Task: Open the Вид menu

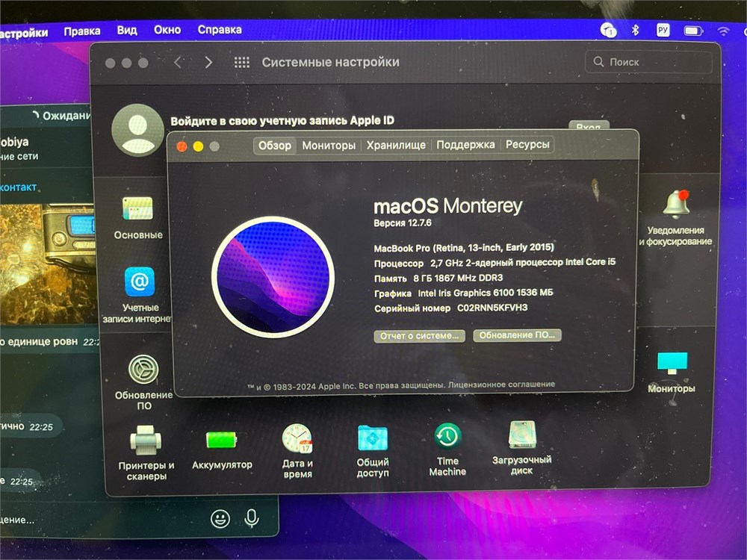Action: point(127,31)
